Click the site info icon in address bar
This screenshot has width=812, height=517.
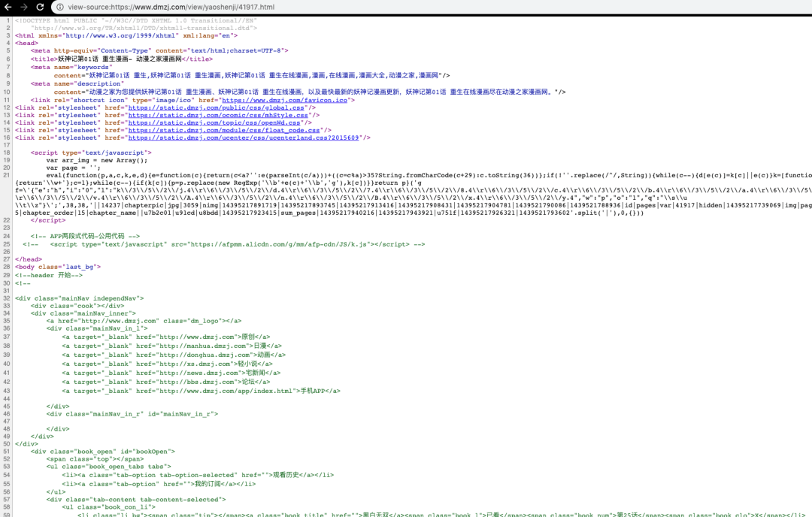[59, 8]
